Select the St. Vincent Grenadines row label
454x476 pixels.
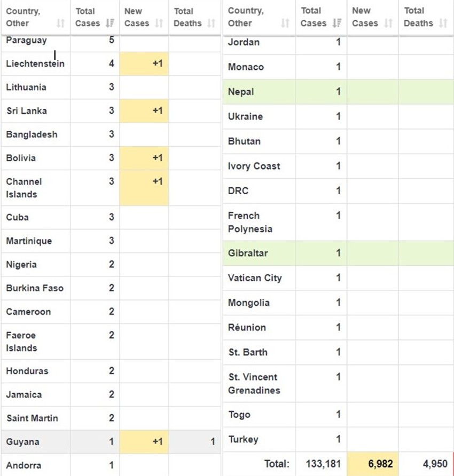click(x=254, y=384)
